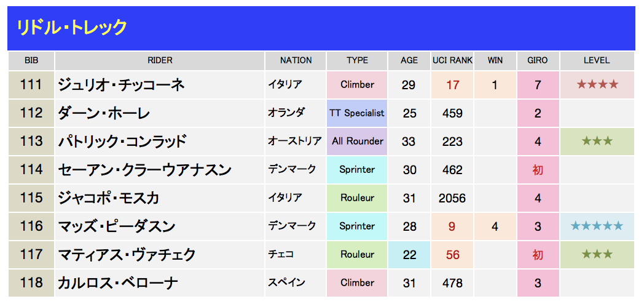The image size is (644, 304).
Task: Select the RIDER column header
Action: [x=160, y=60]
